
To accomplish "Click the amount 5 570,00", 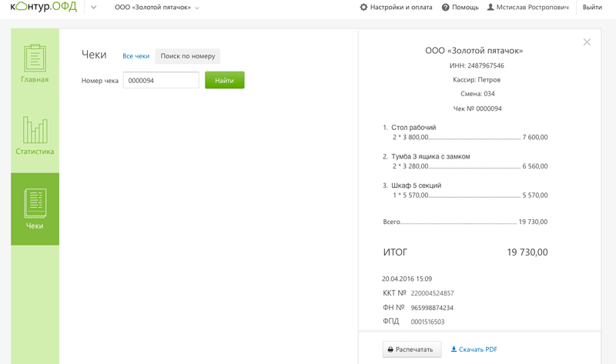I will click(535, 195).
